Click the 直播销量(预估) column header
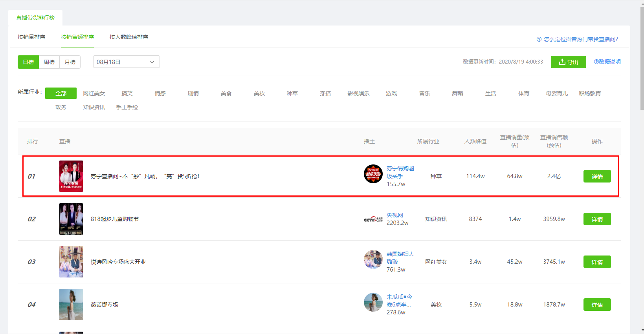Screen dimensions: 644x334 pyautogui.click(x=515, y=141)
